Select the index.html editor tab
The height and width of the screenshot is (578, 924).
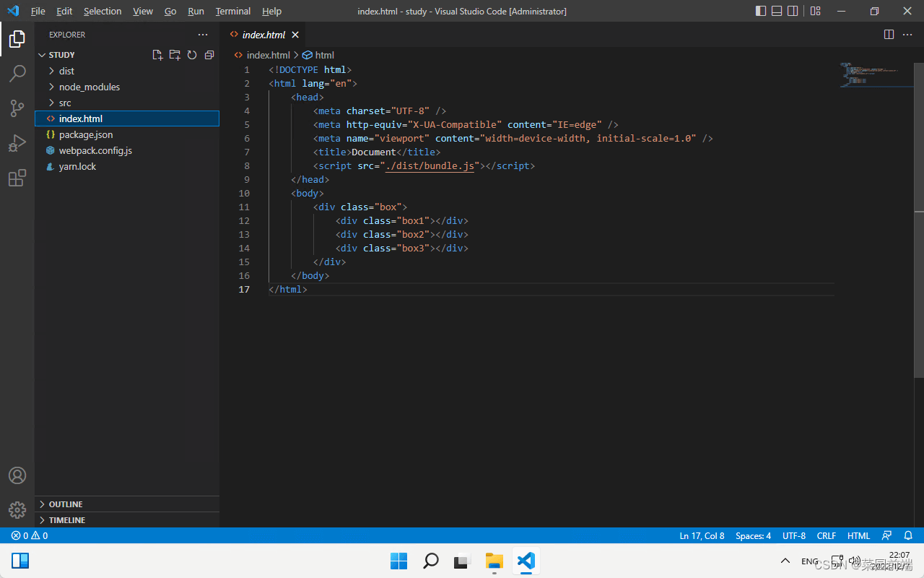[263, 35]
